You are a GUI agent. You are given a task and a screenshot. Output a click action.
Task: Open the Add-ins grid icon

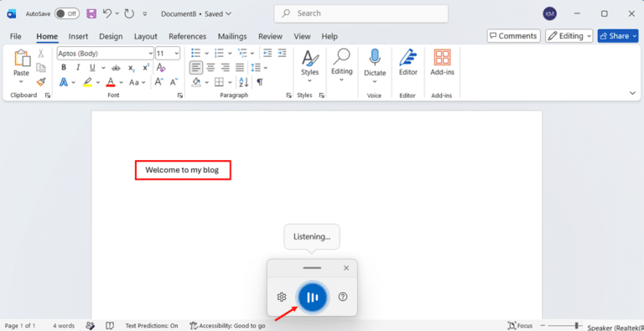tap(443, 58)
